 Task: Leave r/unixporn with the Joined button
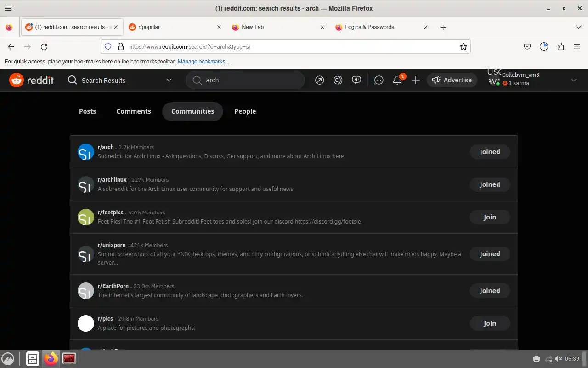tap(490, 254)
